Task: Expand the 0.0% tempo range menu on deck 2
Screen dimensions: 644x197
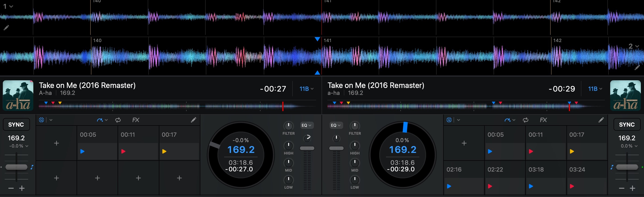Action: pyautogui.click(x=630, y=146)
